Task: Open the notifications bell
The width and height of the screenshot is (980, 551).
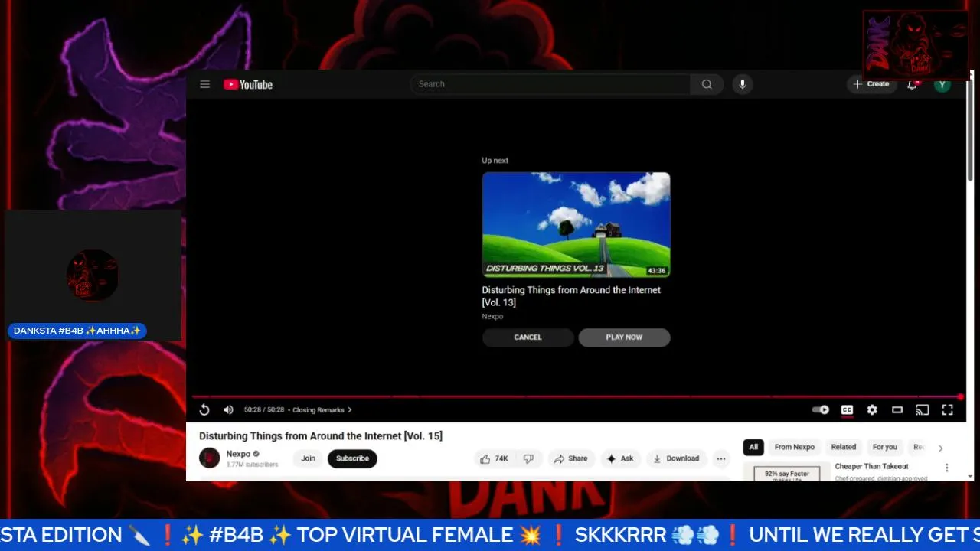Action: (x=912, y=84)
